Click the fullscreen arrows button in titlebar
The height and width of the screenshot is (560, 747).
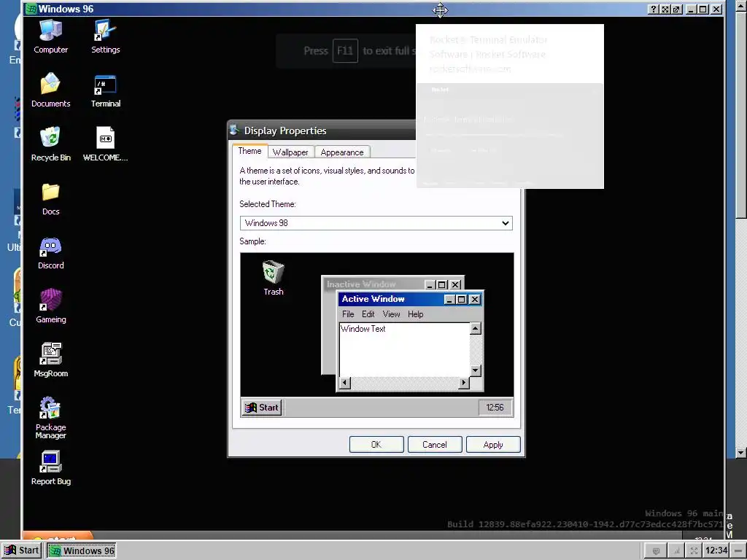point(665,9)
